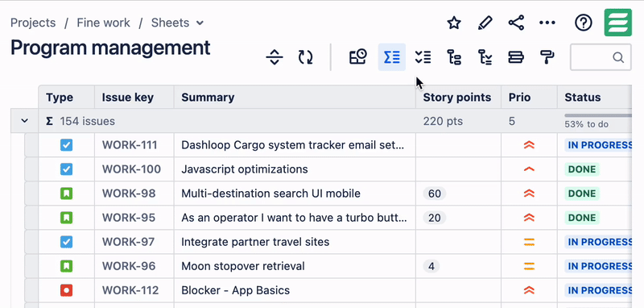Click the search input field
Image resolution: width=644 pixels, height=308 pixels.
click(x=601, y=57)
